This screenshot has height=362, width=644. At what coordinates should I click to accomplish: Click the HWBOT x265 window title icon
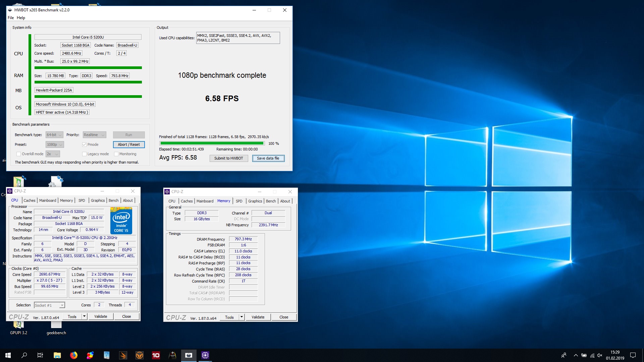[x=10, y=10]
